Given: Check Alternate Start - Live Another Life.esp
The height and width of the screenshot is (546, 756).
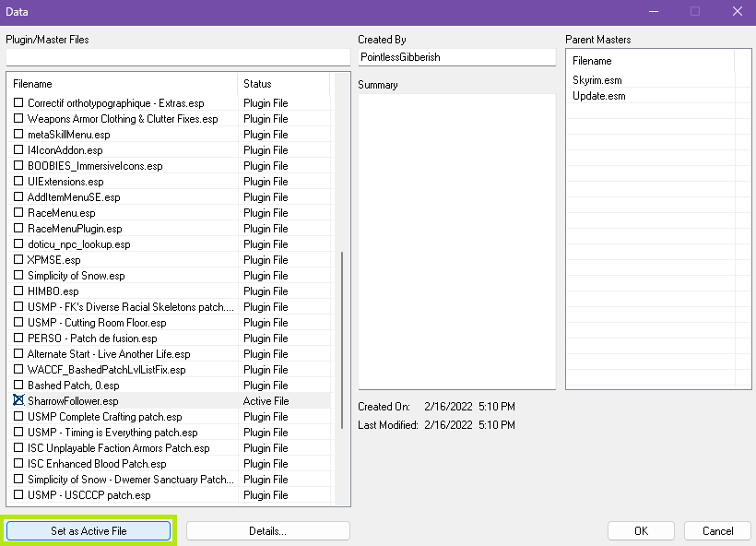Looking at the screenshot, I should click(18, 353).
